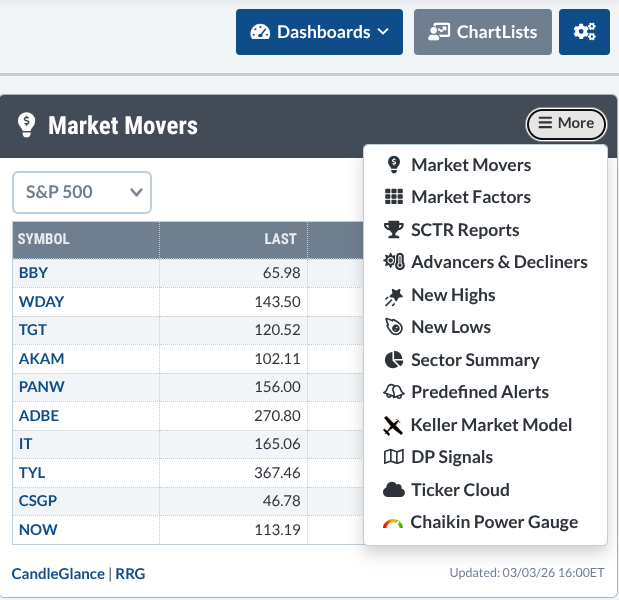Click the Updated 03/03/26 timestamp text
Screen dimensions: 619x600
click(x=527, y=573)
